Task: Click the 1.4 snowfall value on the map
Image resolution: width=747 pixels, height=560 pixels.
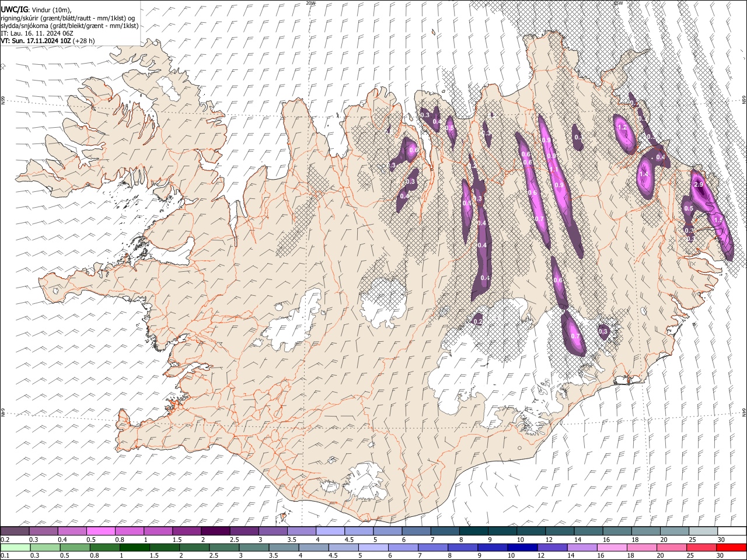Action: pos(644,174)
